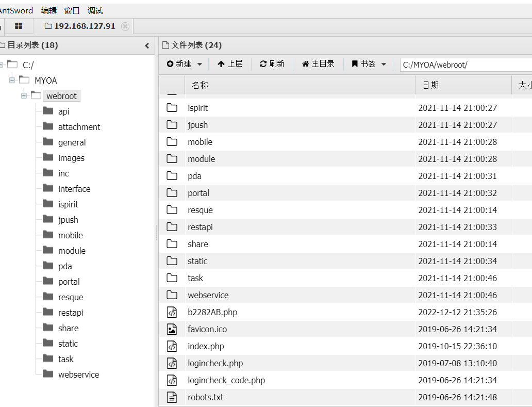Click the general folder icon in tree
The height and width of the screenshot is (407, 532).
[x=48, y=142]
